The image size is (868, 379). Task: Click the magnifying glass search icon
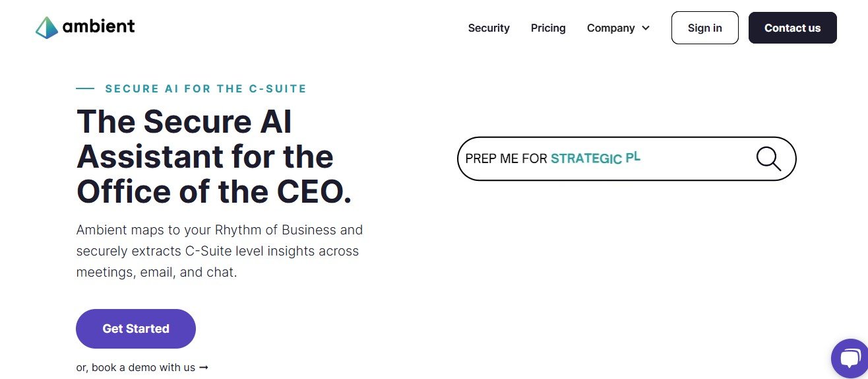pyautogui.click(x=768, y=158)
